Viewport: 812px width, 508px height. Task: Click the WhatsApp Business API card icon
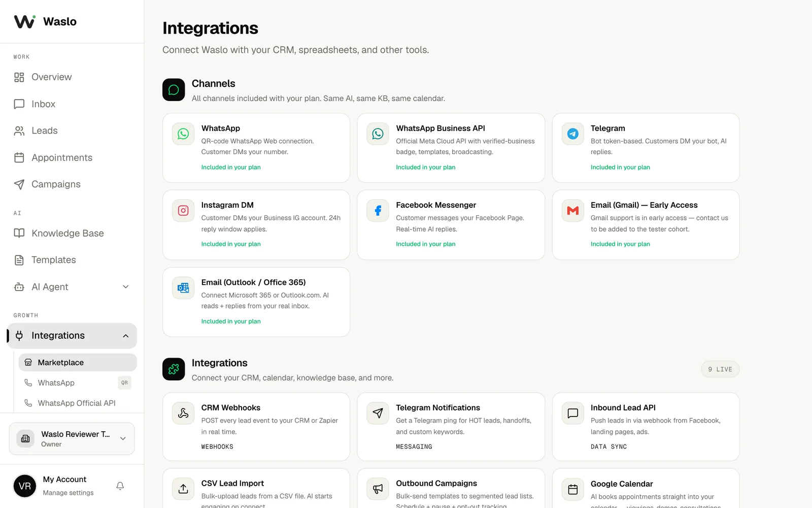378,134
